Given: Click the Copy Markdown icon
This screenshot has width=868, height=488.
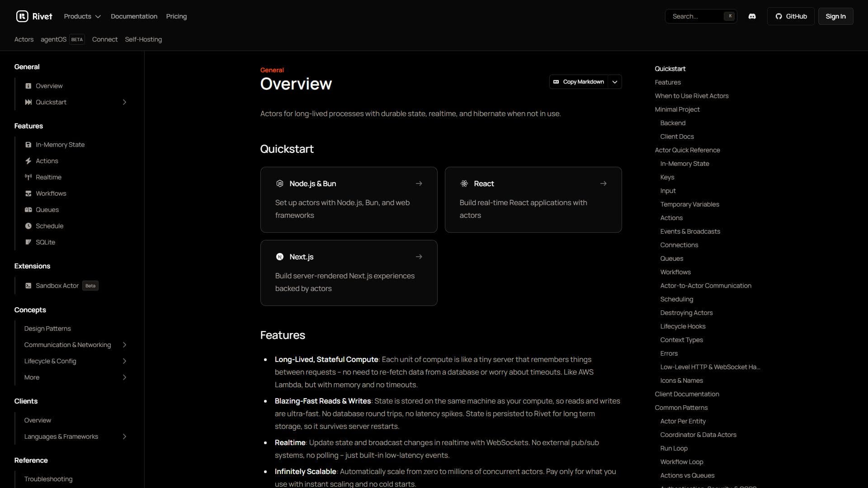Looking at the screenshot, I should [x=556, y=82].
